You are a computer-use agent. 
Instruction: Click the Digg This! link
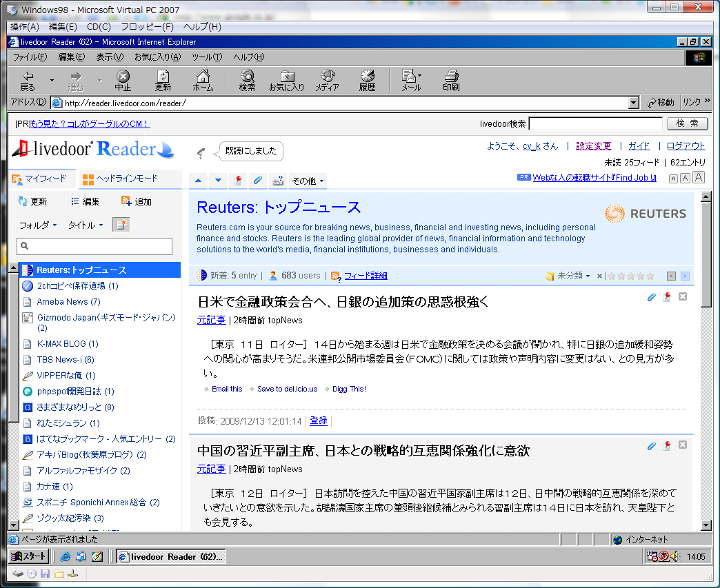(349, 389)
